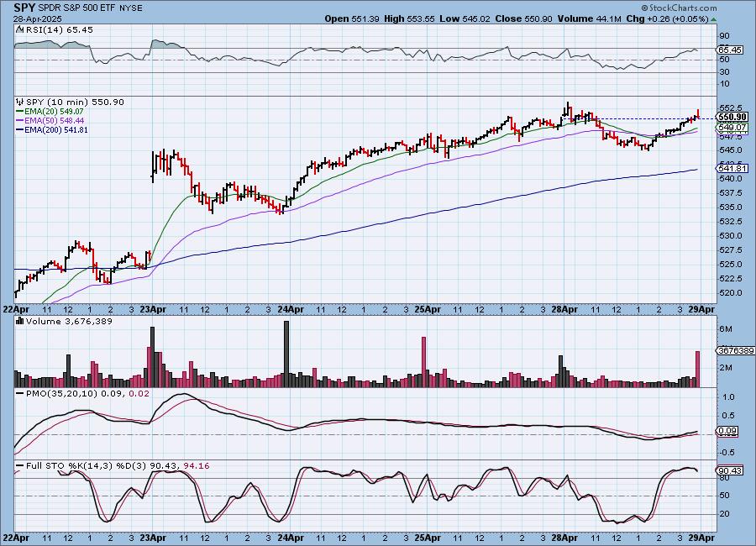The image size is (756, 546).
Task: Click the 520.0 price axis label
Action: (731, 293)
